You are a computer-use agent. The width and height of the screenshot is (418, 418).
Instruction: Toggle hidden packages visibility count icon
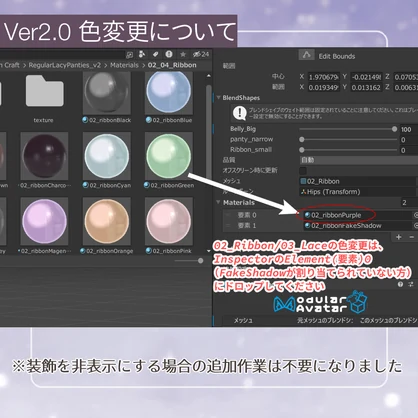pos(201,54)
